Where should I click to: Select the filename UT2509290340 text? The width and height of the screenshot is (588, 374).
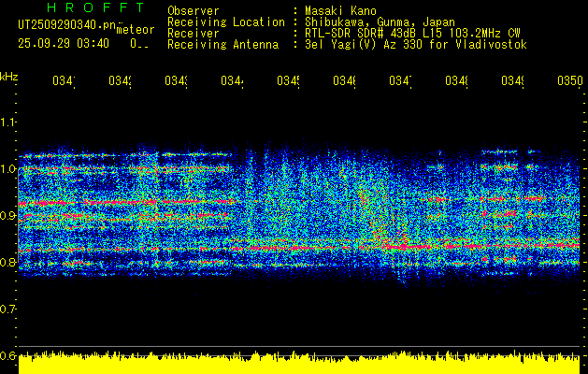(x=66, y=24)
